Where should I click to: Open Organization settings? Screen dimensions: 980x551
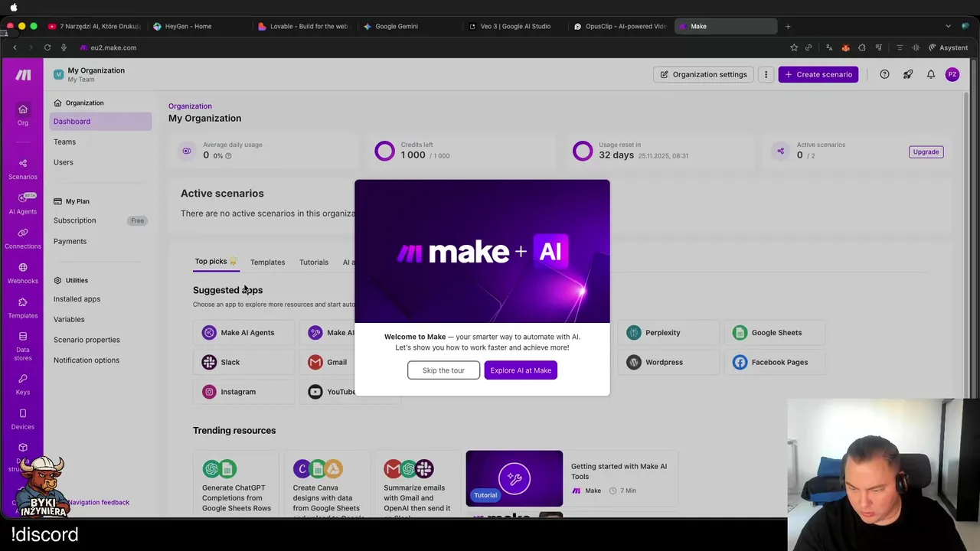click(x=703, y=74)
